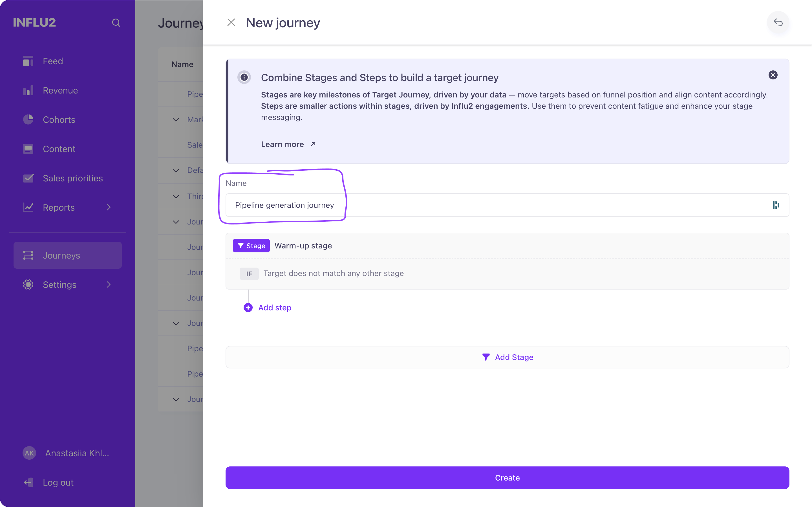Screen dimensions: 812x507
Task: Click the Revenue bar-chart icon
Action: [x=28, y=90]
